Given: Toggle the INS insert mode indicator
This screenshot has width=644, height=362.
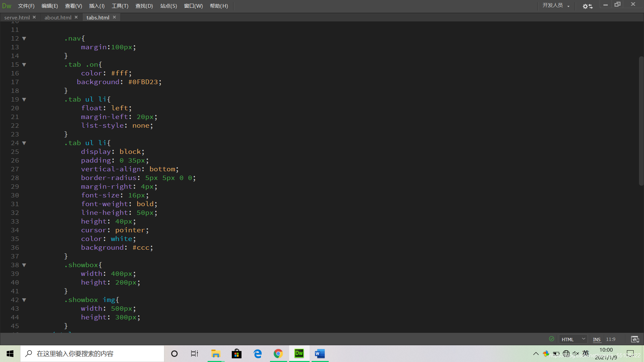Looking at the screenshot, I should tap(596, 339).
